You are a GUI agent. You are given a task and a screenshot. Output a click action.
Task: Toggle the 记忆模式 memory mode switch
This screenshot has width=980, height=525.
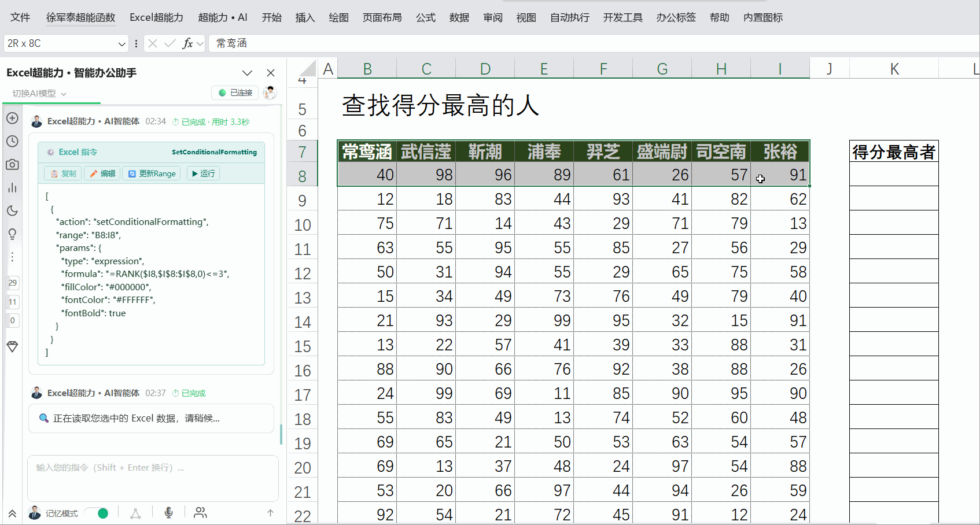click(97, 513)
